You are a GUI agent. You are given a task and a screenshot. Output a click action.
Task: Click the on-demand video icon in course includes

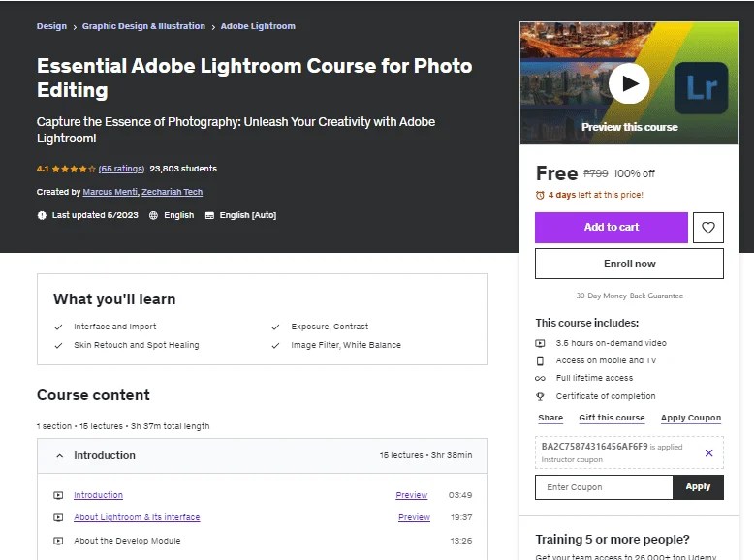[x=540, y=343]
